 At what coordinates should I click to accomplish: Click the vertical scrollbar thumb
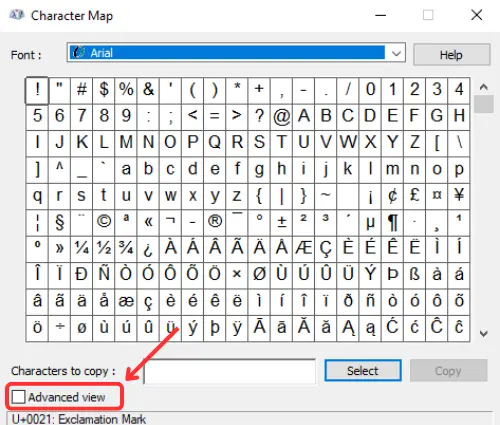click(x=483, y=104)
